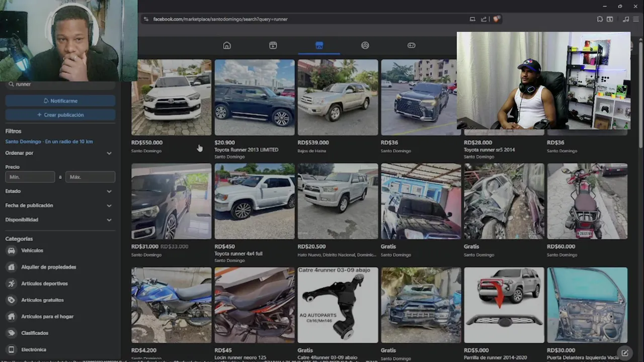Click the Precio label
644x362 pixels.
13,167
